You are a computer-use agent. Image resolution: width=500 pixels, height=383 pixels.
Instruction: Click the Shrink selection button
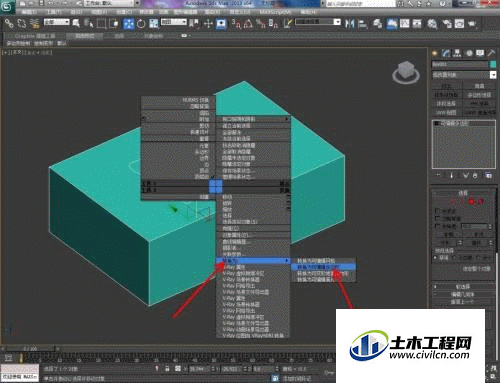(x=449, y=235)
